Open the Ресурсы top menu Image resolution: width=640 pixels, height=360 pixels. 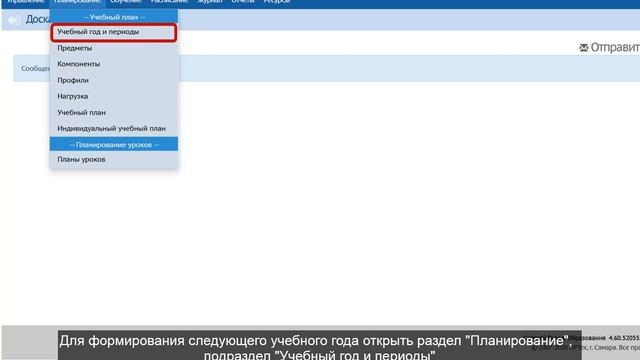coord(277,2)
